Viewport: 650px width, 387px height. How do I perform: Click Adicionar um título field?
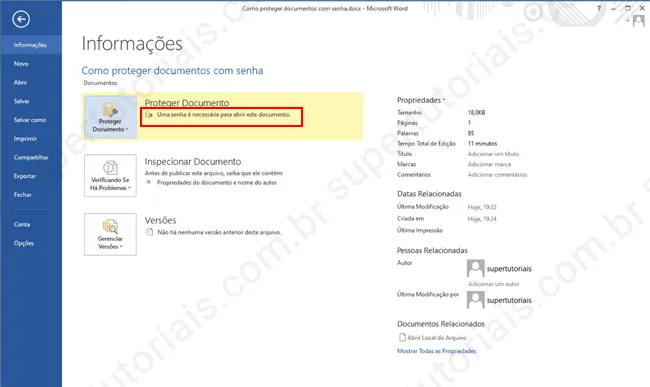pyautogui.click(x=493, y=154)
